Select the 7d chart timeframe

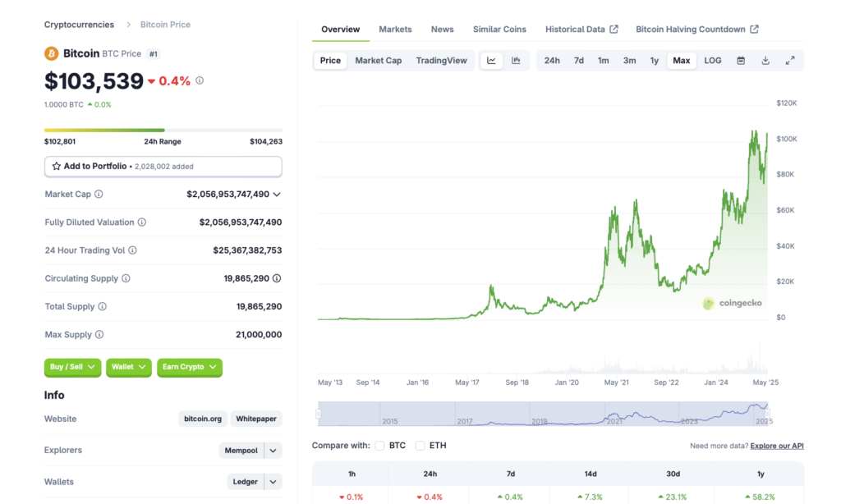pyautogui.click(x=579, y=61)
